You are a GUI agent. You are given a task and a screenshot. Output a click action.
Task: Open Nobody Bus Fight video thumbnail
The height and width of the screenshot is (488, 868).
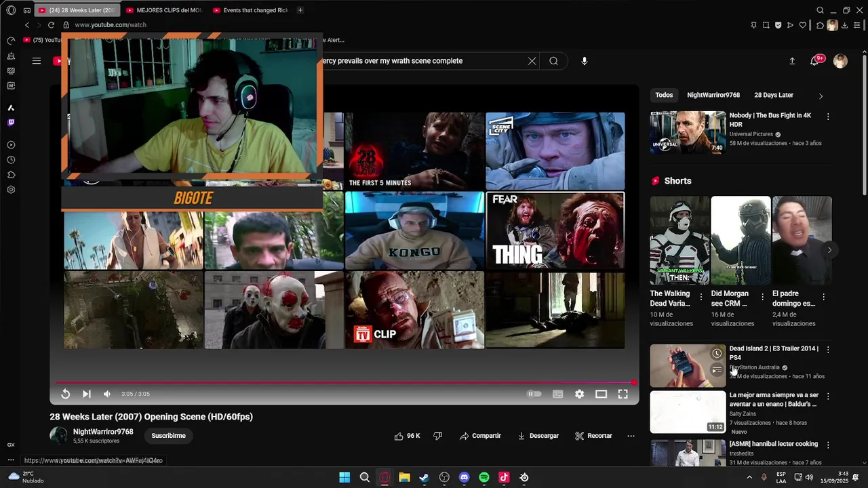tap(688, 133)
